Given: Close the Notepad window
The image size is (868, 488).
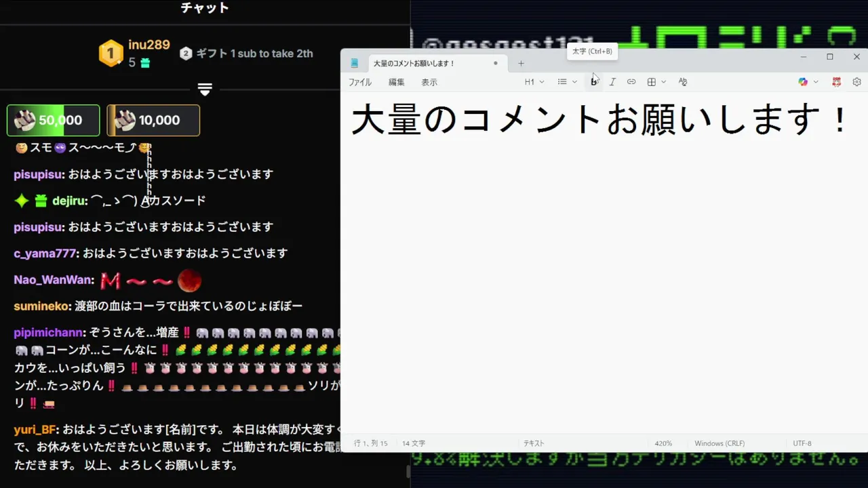Looking at the screenshot, I should [856, 57].
